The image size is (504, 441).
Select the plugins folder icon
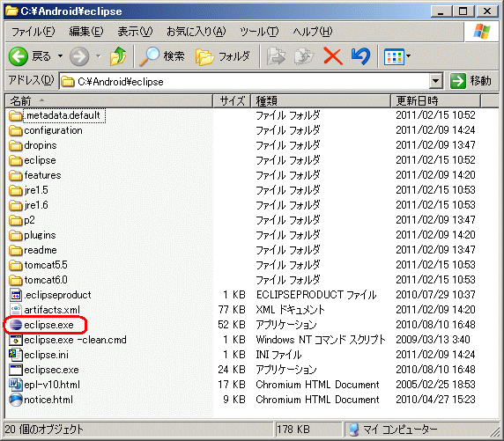coord(16,235)
